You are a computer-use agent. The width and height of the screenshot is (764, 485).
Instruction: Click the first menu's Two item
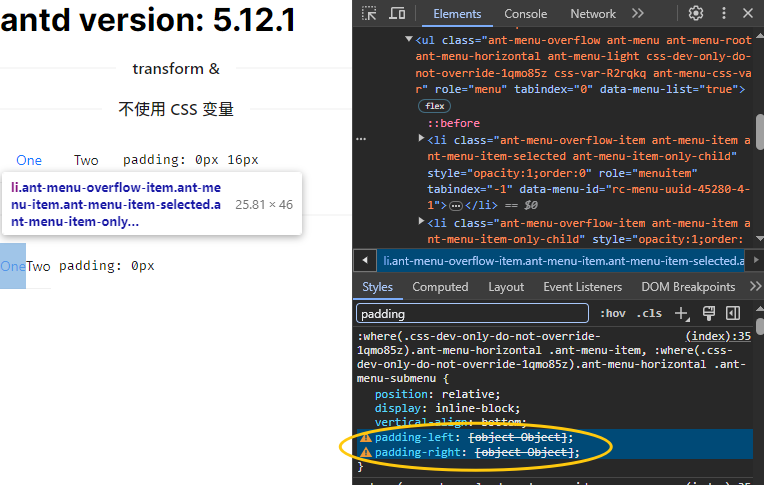(86, 160)
